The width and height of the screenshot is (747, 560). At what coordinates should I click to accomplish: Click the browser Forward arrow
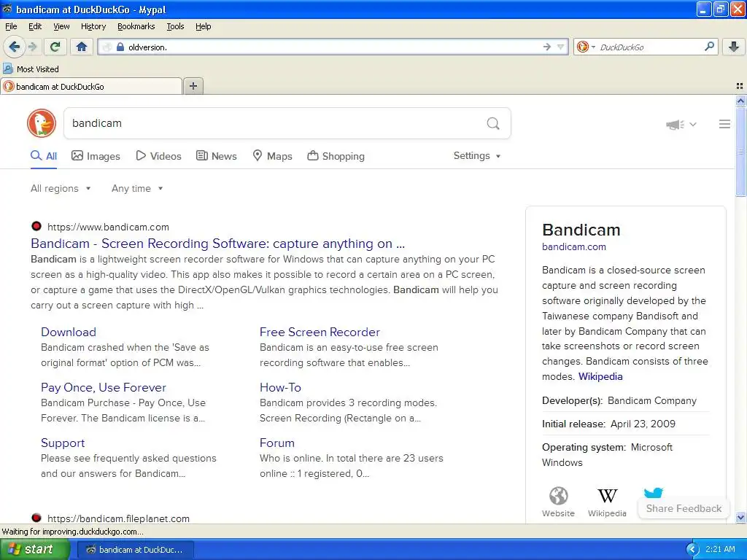point(32,47)
